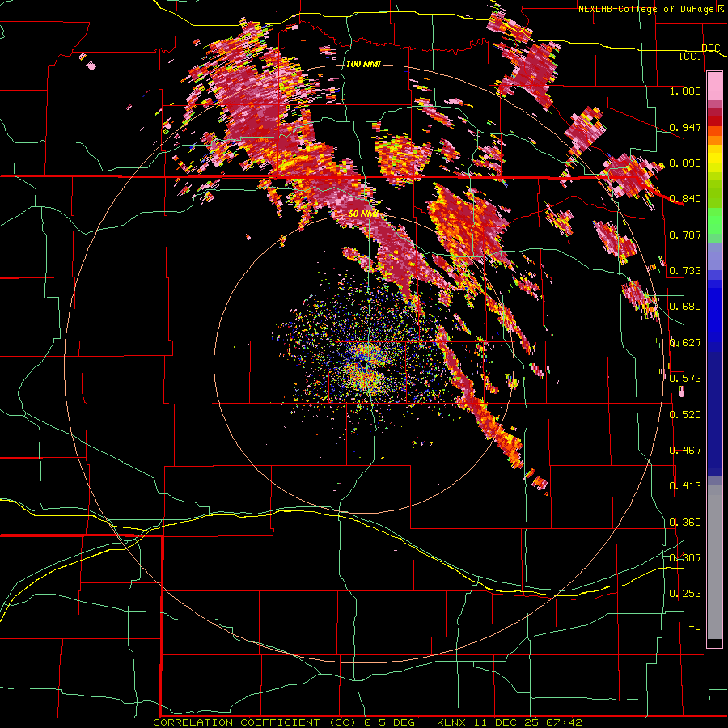The width and height of the screenshot is (728, 728).
Task: Click the 100 NMI range ring label
Action: pyautogui.click(x=363, y=64)
